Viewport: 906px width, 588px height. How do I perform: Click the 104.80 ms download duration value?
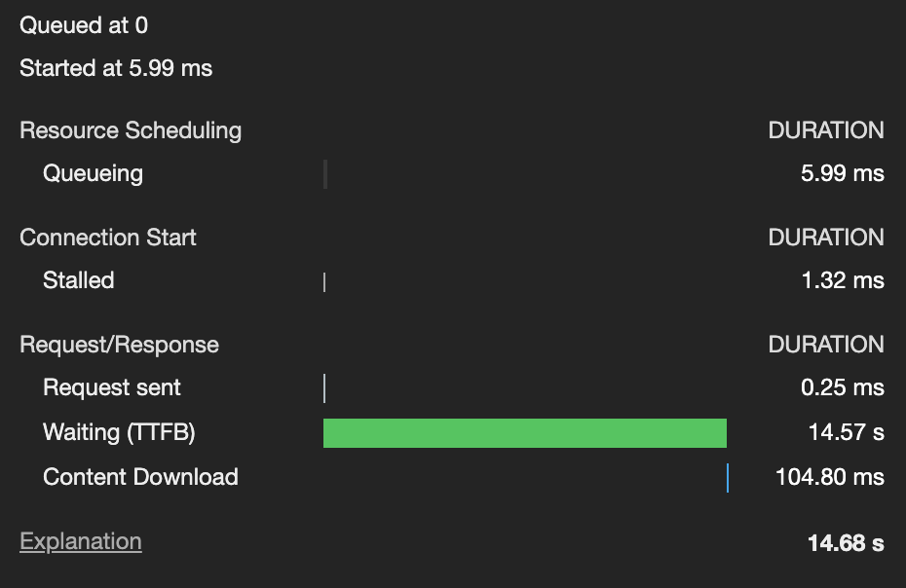pos(830,477)
